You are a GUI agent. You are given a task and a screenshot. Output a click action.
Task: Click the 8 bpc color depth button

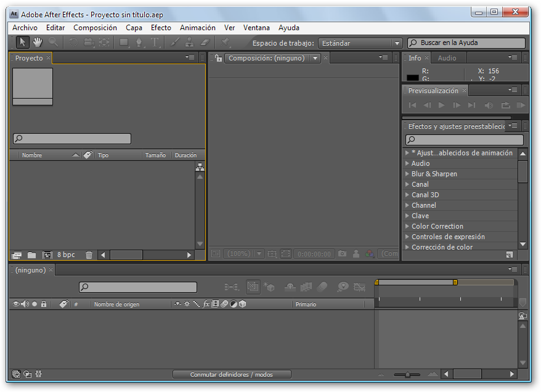coord(66,255)
